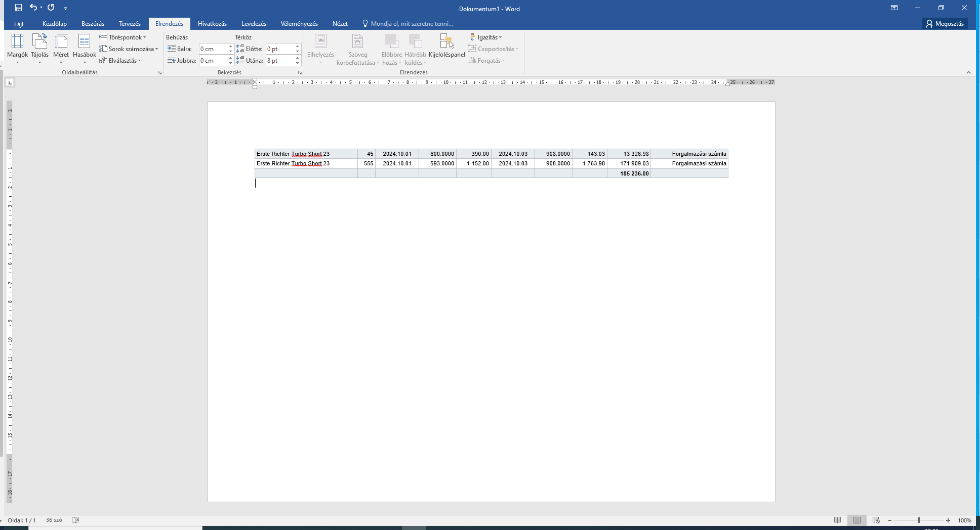This screenshot has height=530, width=980.
Task: Switch to Print Layout view
Action: coord(857,520)
